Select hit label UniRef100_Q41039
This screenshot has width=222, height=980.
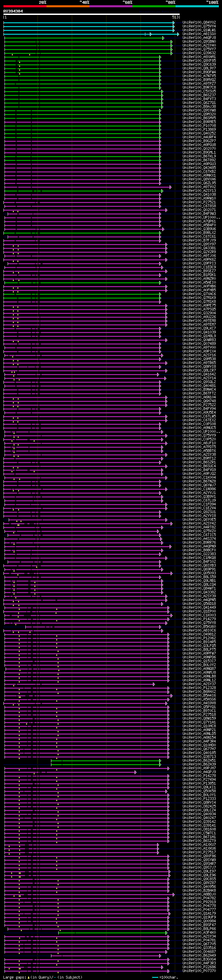click(199, 332)
